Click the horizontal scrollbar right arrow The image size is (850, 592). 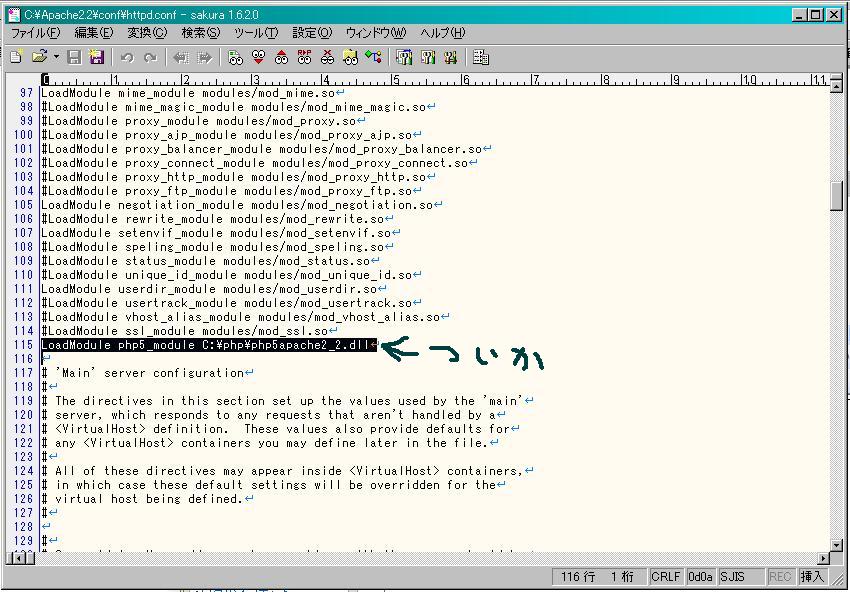824,558
